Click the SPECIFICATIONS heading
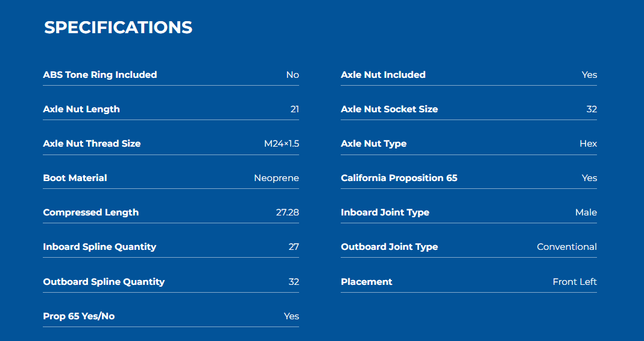This screenshot has height=341, width=644. click(118, 28)
